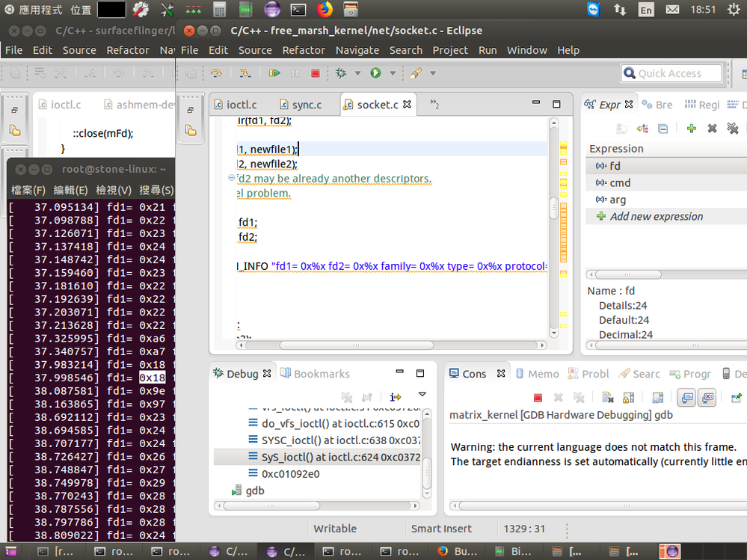Collapse the folded comment block in socket.c
Screen dimensions: 747x560
click(231, 179)
